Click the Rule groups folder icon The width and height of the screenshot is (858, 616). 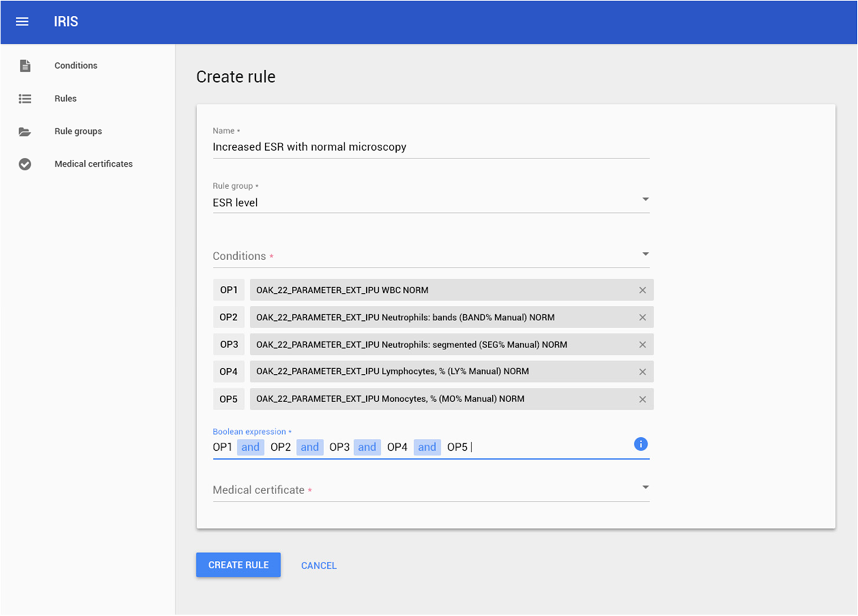tap(25, 132)
